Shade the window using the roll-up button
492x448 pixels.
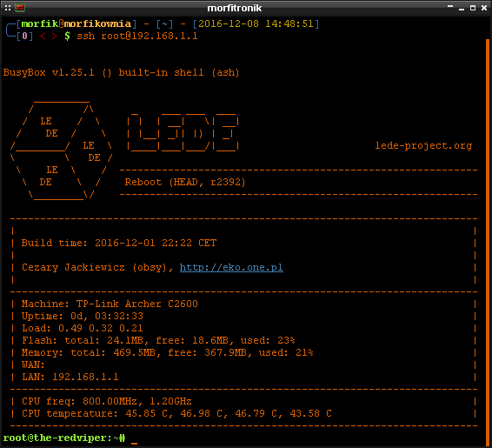click(450, 7)
